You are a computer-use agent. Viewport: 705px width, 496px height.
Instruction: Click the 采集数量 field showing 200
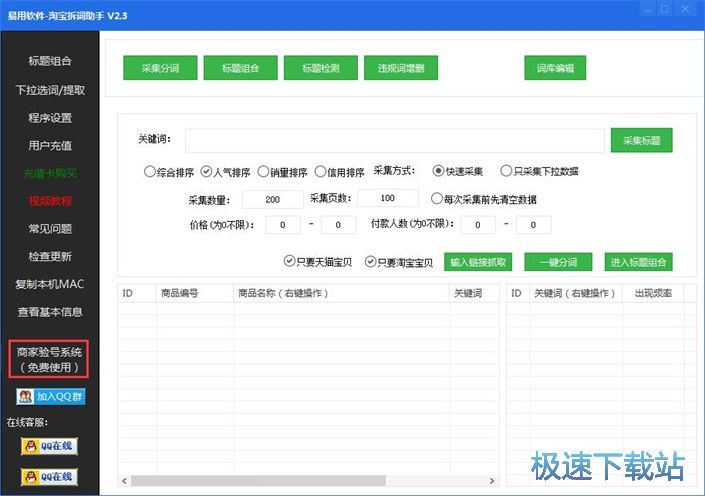(272, 199)
